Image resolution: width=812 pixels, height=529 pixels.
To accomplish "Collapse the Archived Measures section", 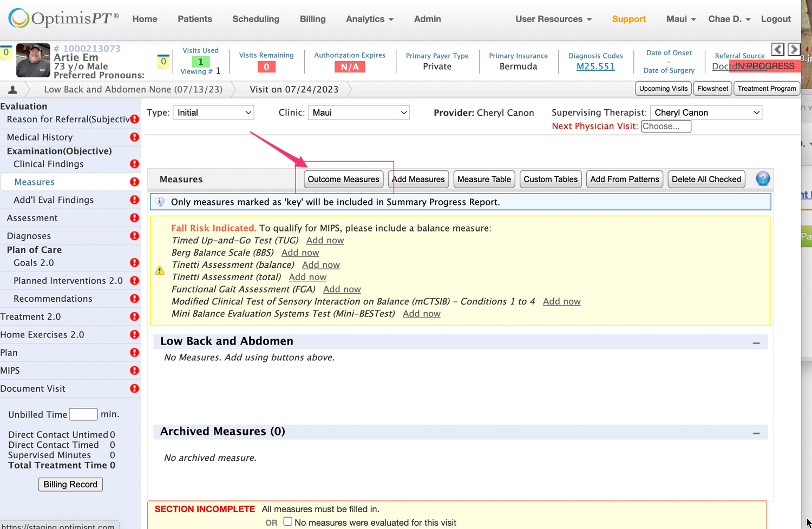I will pyautogui.click(x=756, y=433).
